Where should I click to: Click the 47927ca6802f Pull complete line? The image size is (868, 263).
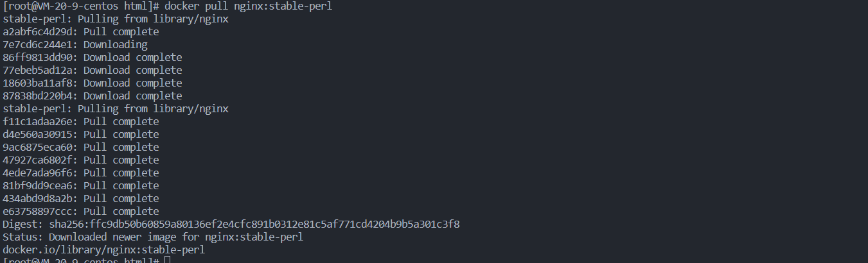point(81,160)
